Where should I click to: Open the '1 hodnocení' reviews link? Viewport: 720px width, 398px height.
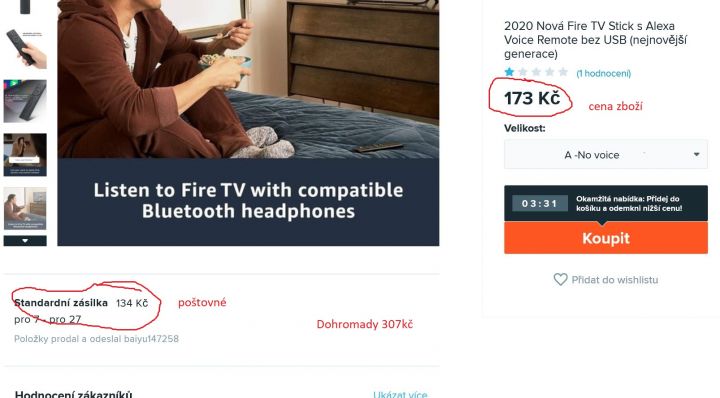[x=603, y=73]
